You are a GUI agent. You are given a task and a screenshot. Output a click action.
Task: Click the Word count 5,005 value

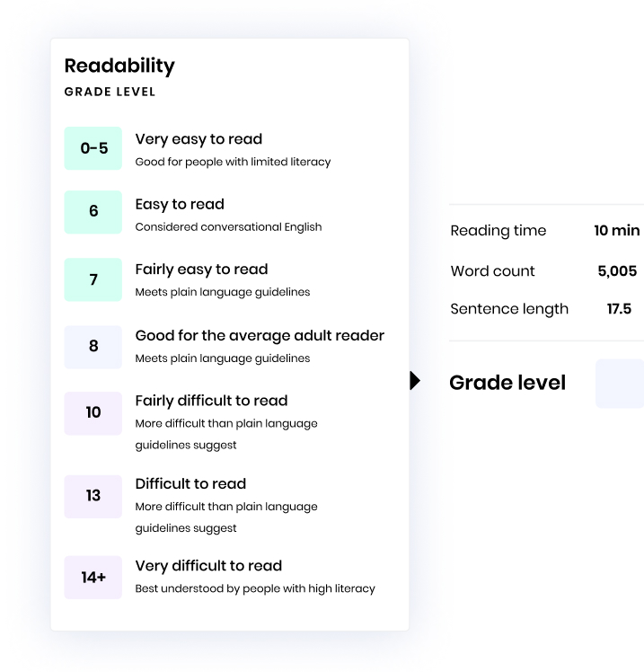pos(617,271)
